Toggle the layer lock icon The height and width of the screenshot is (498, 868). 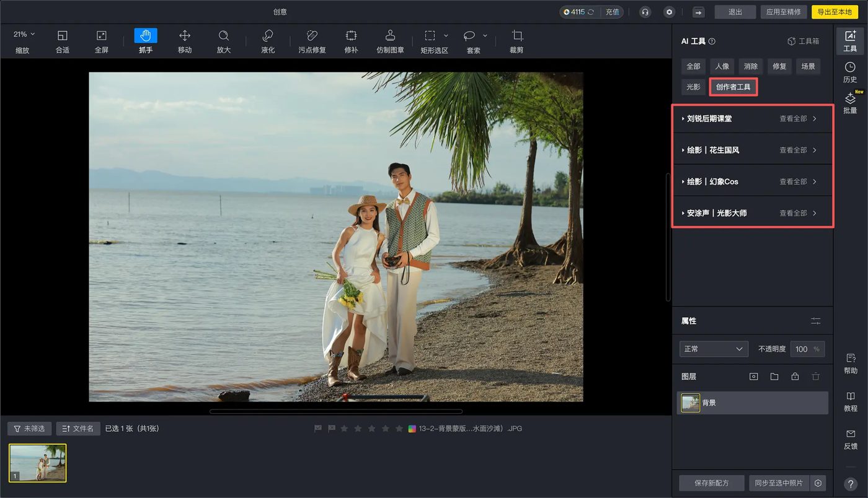tap(795, 377)
